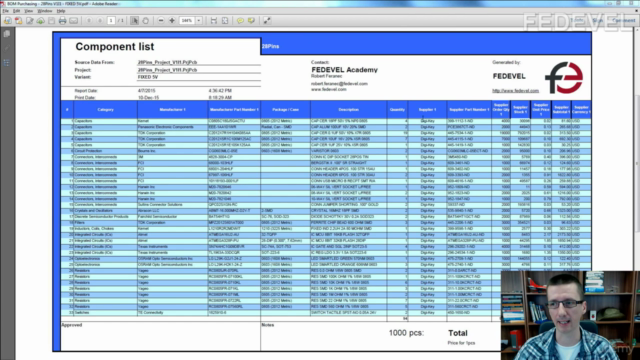Click the Manufacturer 1 column header
640x360 pixels.
tap(172, 110)
